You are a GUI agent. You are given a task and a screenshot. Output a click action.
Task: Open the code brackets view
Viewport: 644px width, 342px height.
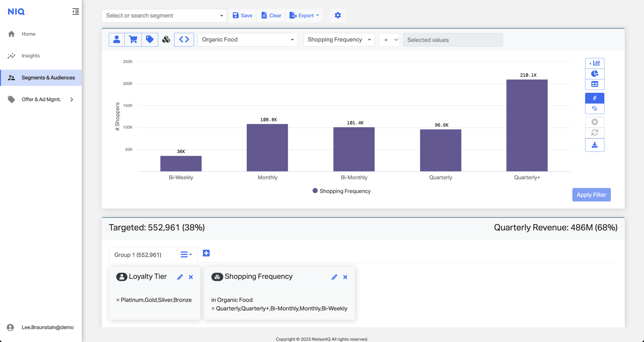point(184,40)
